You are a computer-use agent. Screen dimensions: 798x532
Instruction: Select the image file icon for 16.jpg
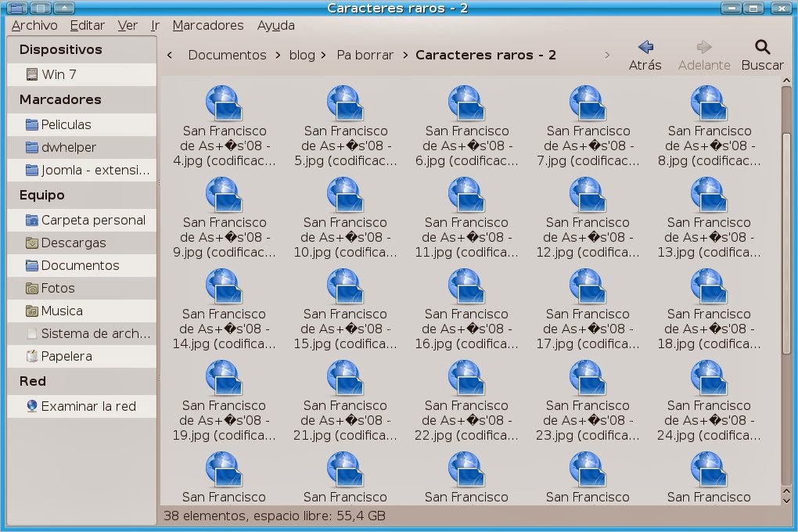[466, 286]
